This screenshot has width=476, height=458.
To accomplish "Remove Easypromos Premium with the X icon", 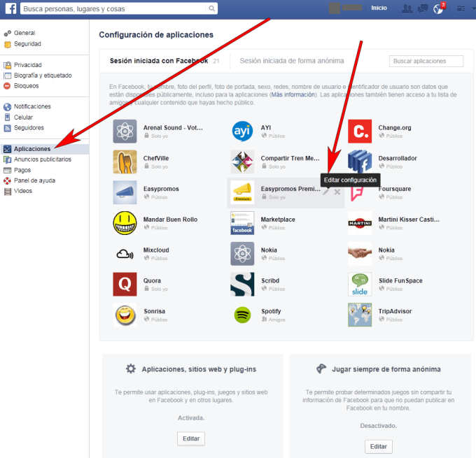I will (337, 192).
